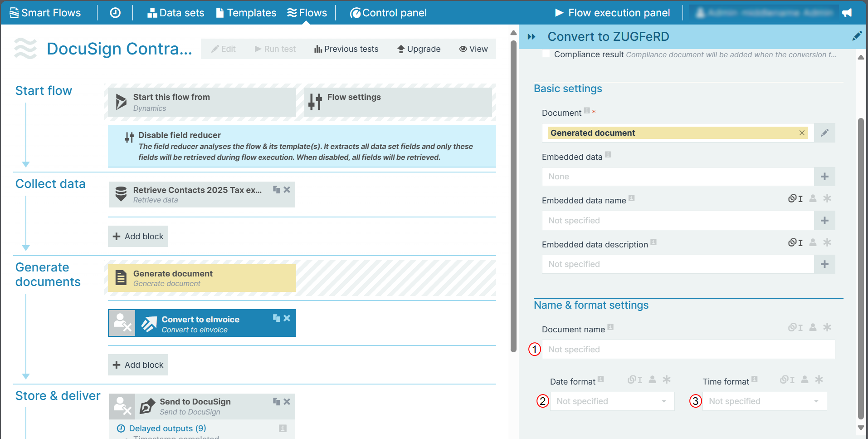Click the plus button for Embedded data name
This screenshot has height=439, width=868.
pyautogui.click(x=824, y=221)
